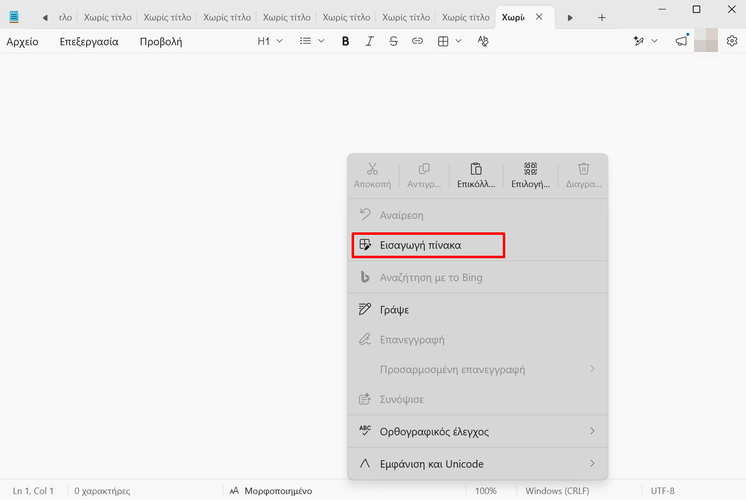Open the Αρχείο menu
Screen dimensions: 746x500
[x=23, y=41]
